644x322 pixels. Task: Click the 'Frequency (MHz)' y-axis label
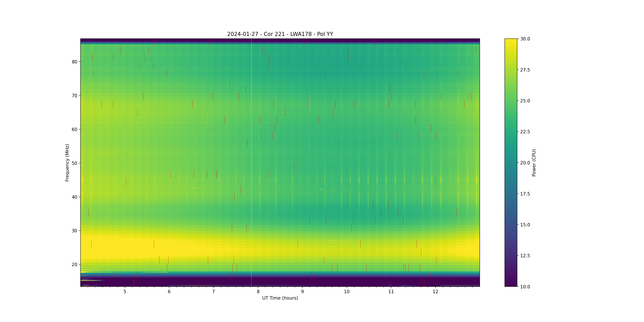pos(67,162)
